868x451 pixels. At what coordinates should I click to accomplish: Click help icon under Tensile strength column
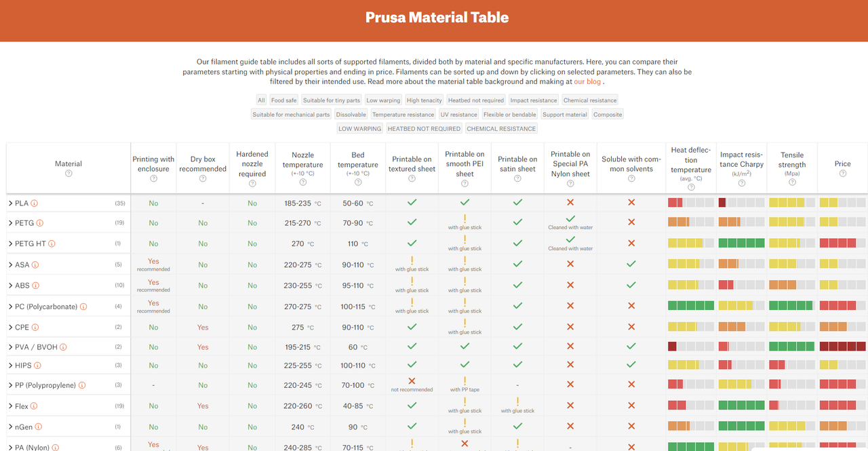coord(792,182)
